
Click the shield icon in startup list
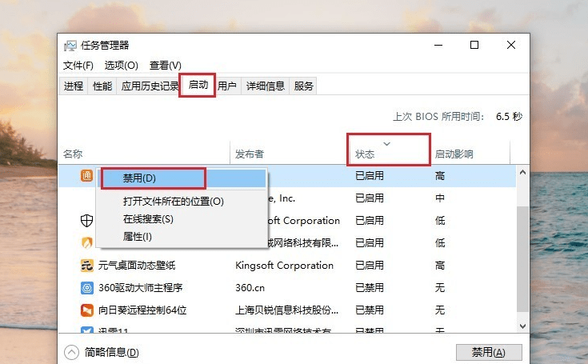click(x=86, y=221)
